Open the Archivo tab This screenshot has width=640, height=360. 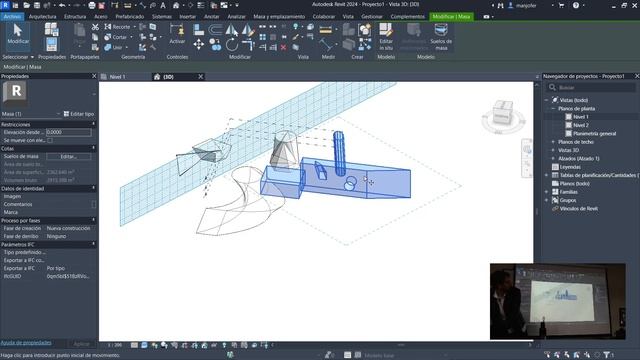click(x=12, y=17)
